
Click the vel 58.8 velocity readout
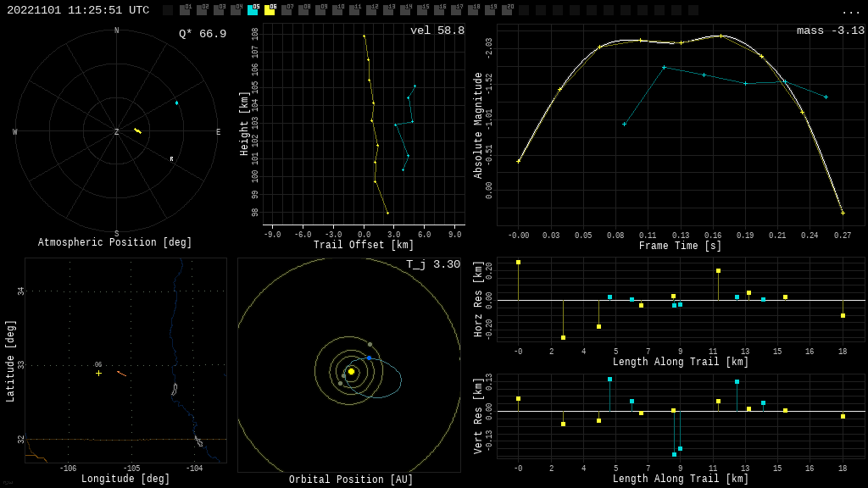point(437,30)
